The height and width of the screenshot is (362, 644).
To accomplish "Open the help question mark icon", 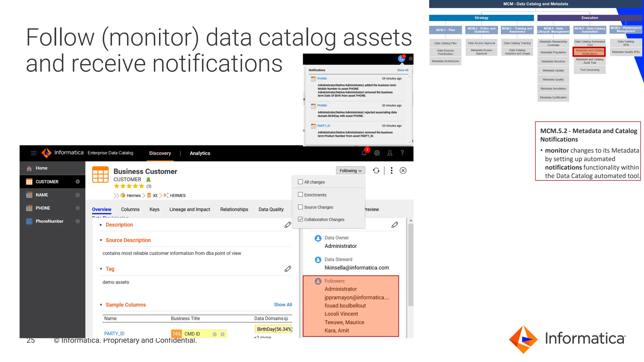I will (x=402, y=153).
